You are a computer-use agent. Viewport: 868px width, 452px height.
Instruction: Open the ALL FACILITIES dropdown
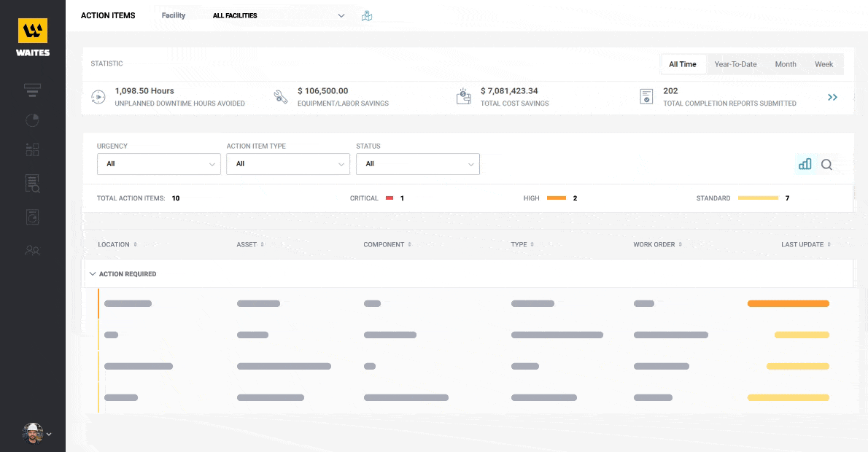tap(279, 15)
